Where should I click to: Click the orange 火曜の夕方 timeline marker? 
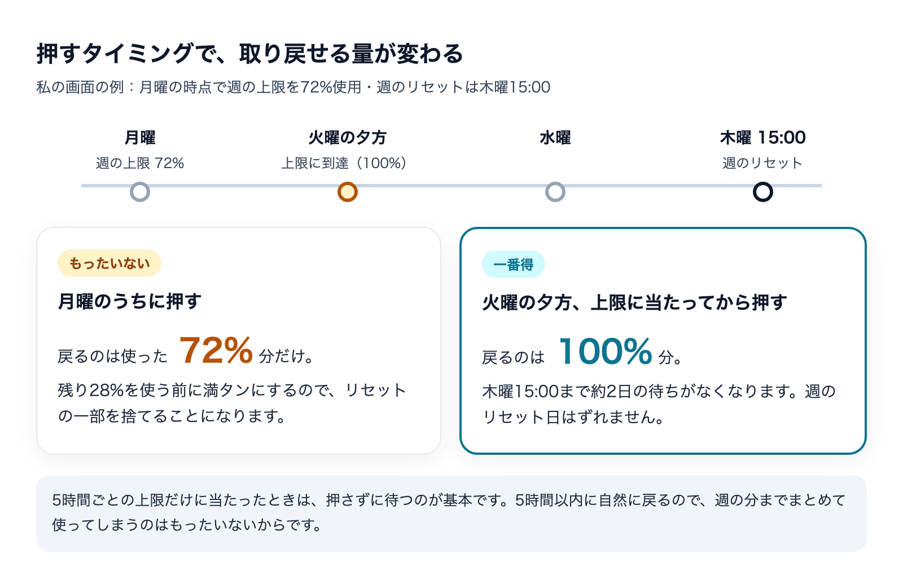pyautogui.click(x=348, y=192)
